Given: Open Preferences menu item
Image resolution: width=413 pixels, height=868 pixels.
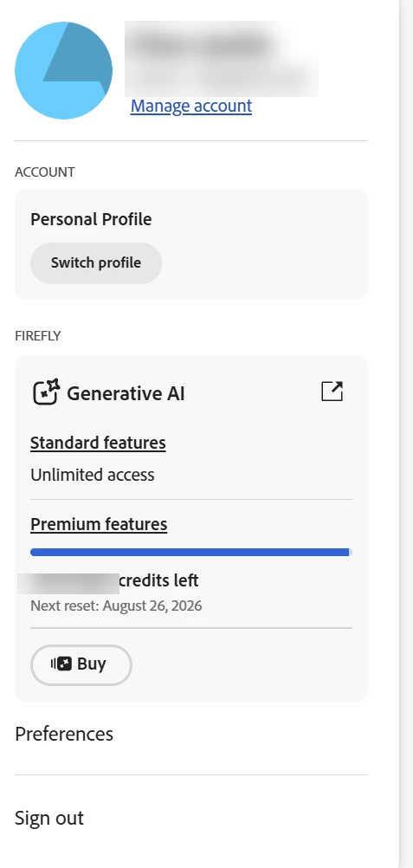Looking at the screenshot, I should (x=64, y=734).
